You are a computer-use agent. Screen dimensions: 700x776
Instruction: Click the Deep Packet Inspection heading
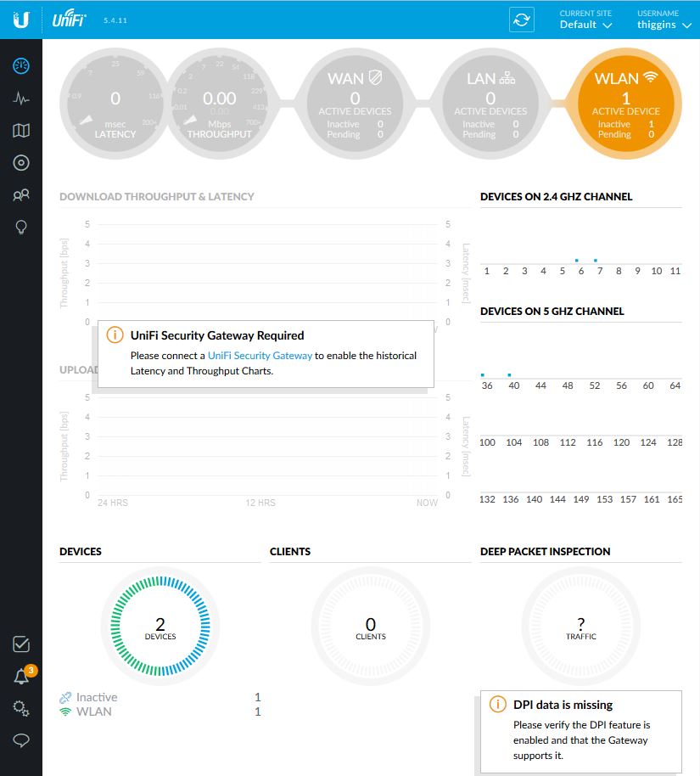[x=546, y=551]
